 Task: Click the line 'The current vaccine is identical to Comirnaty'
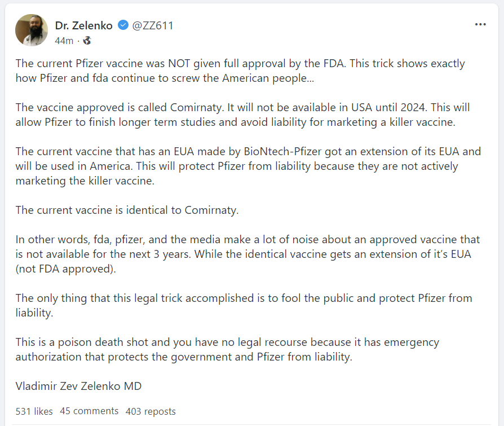(x=127, y=210)
